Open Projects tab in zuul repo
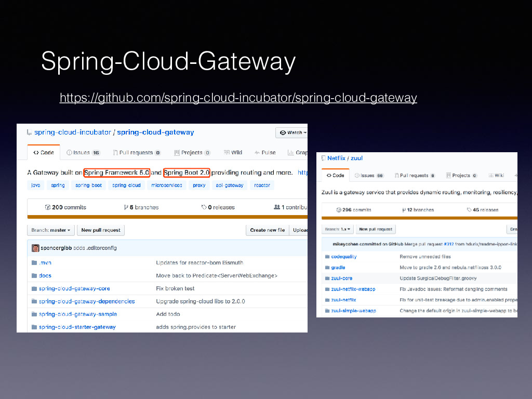Image resolution: width=532 pixels, height=399 pixels. pyautogui.click(x=461, y=176)
